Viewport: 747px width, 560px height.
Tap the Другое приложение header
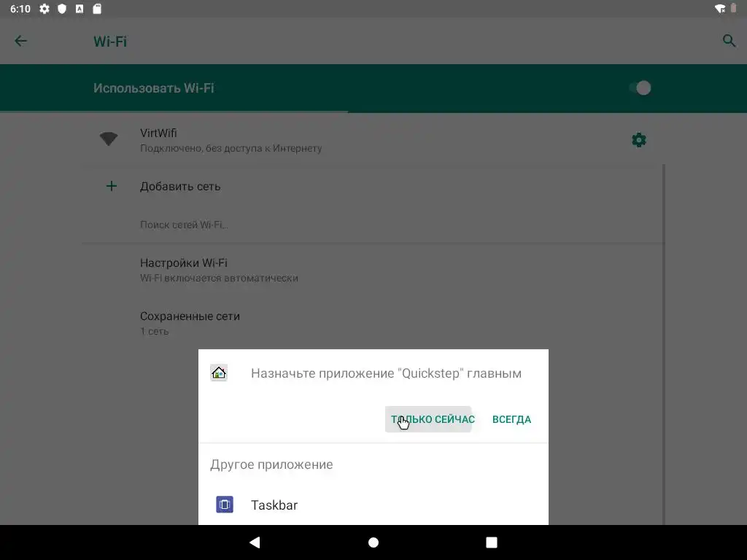click(x=271, y=464)
